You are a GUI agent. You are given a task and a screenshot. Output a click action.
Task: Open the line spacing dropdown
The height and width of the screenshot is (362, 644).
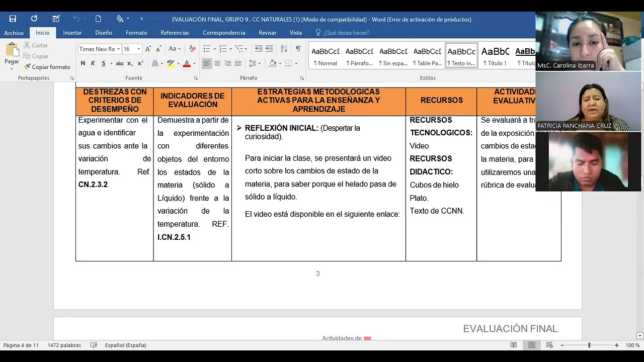(x=255, y=63)
